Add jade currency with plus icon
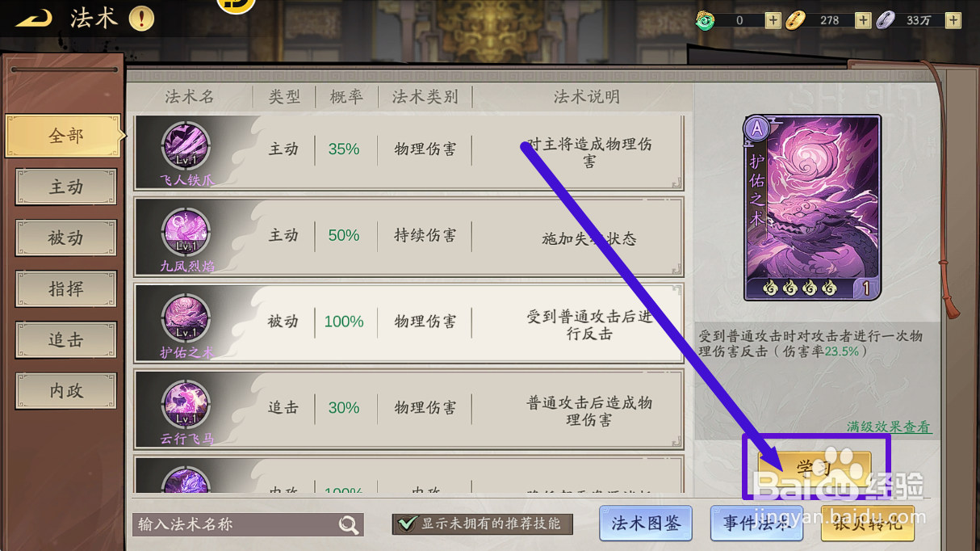Viewport: 980px width, 551px height. (773, 20)
